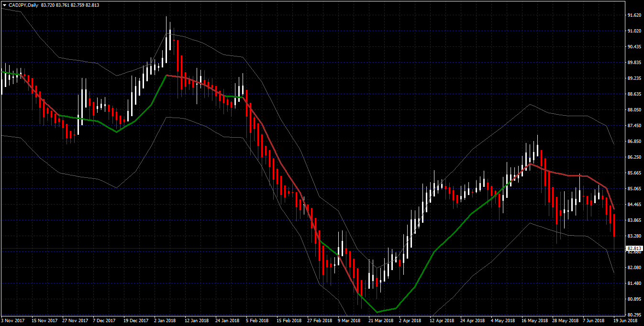Click the 84.465 price axis label
Viewport: 644px width, 326px height.
click(x=634, y=205)
